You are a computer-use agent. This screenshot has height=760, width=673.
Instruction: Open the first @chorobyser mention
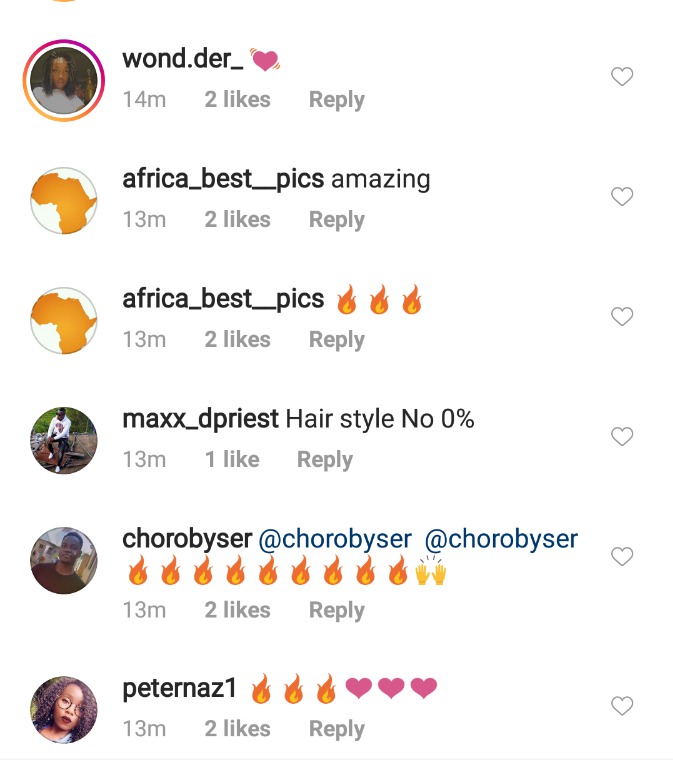(335, 539)
